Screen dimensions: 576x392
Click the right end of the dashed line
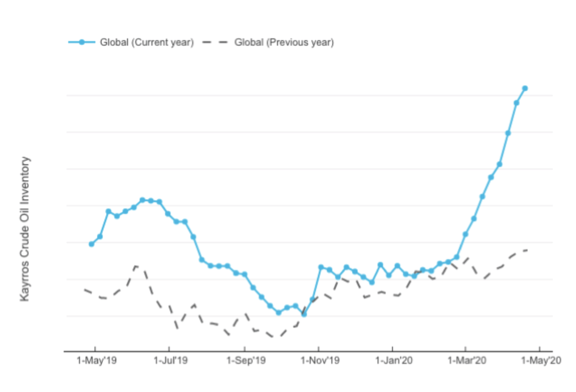(x=527, y=250)
